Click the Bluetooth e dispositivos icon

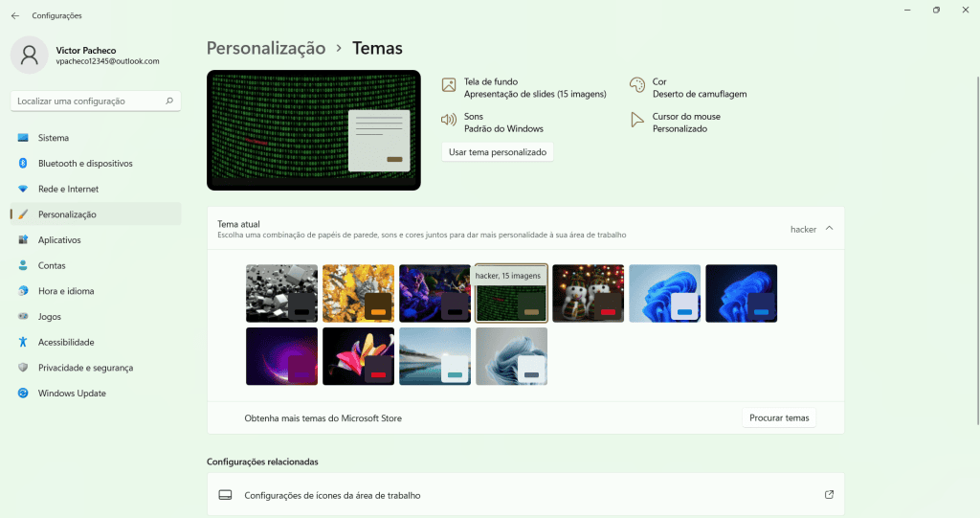[23, 164]
